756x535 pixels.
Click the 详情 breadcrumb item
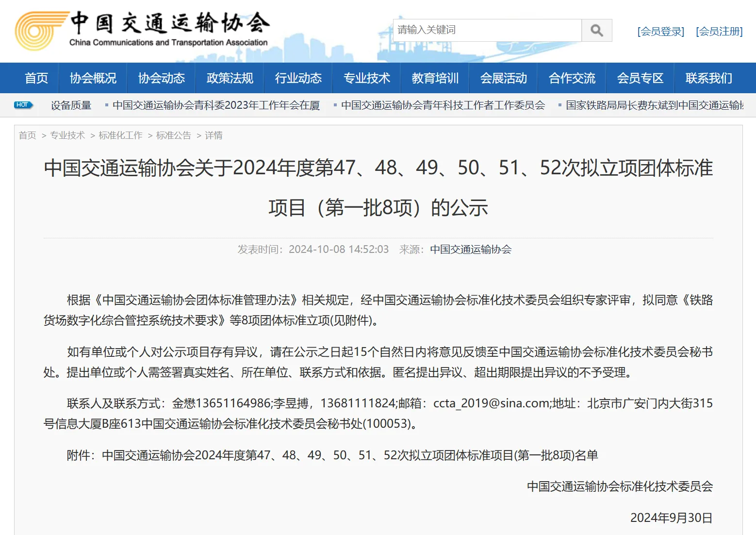[x=214, y=135]
